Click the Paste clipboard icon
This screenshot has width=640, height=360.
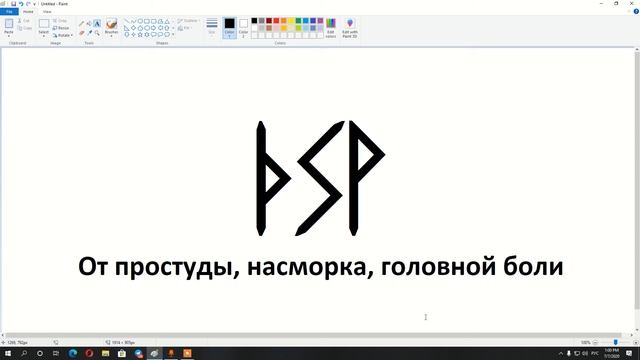pyautogui.click(x=9, y=24)
